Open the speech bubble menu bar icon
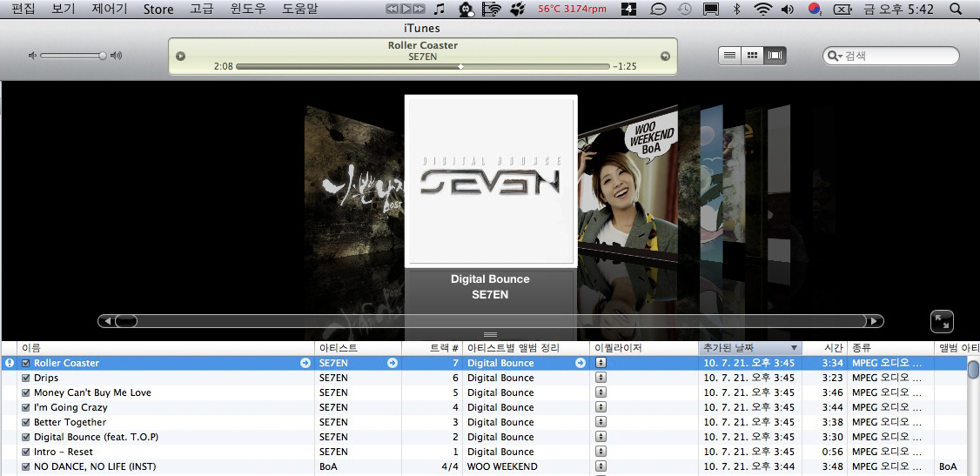 659,9
